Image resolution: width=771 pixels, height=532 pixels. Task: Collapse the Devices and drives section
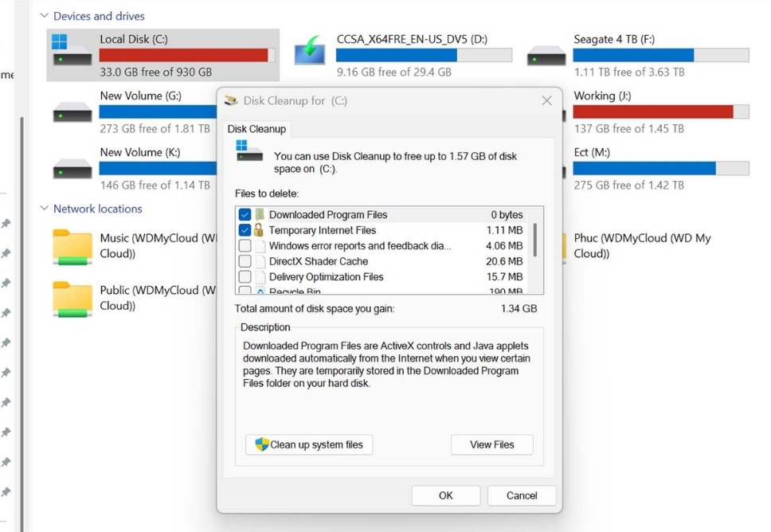45,15
